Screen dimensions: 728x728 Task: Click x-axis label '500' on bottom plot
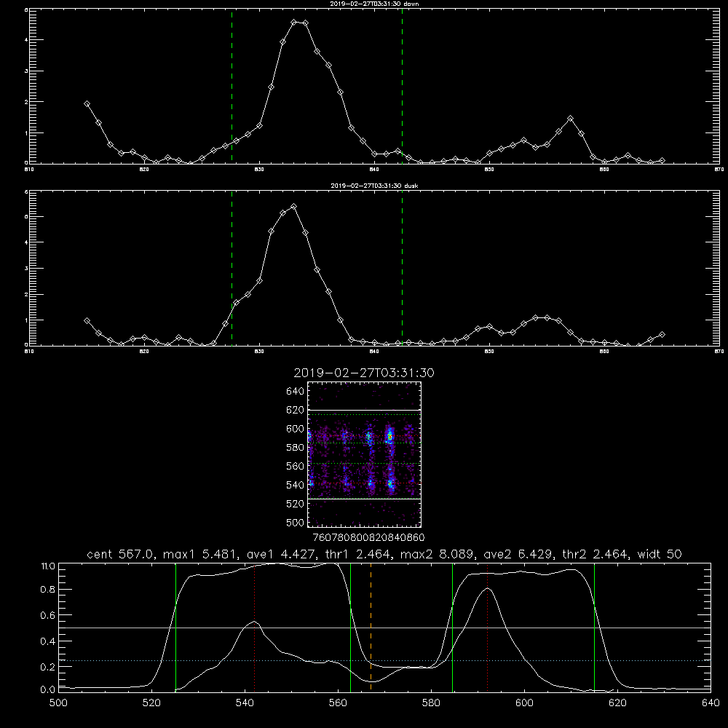click(x=58, y=703)
